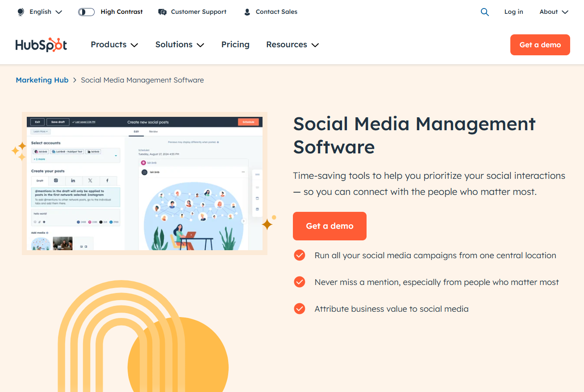Screen dimensions: 584x392
Task: Click Get a demo in the header
Action: (540, 45)
